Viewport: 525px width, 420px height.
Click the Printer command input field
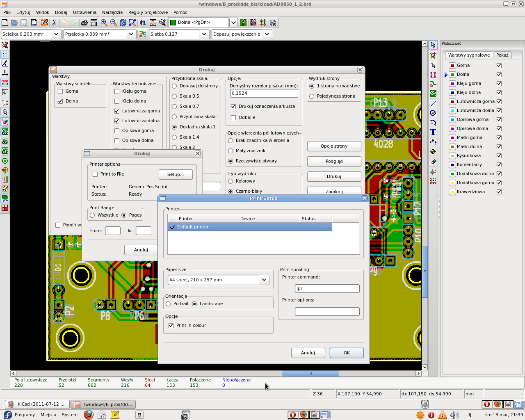(327, 288)
